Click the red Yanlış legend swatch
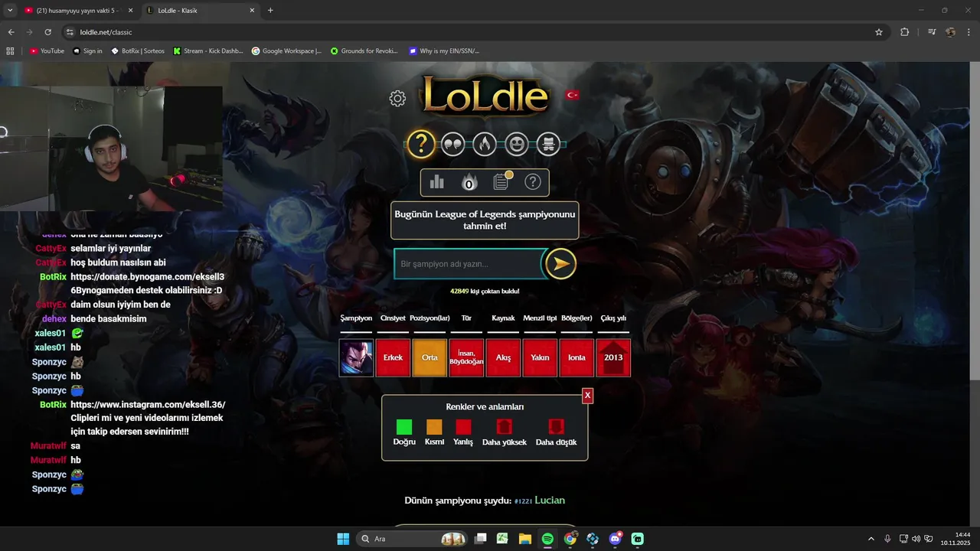This screenshot has height=551, width=980. tap(463, 427)
